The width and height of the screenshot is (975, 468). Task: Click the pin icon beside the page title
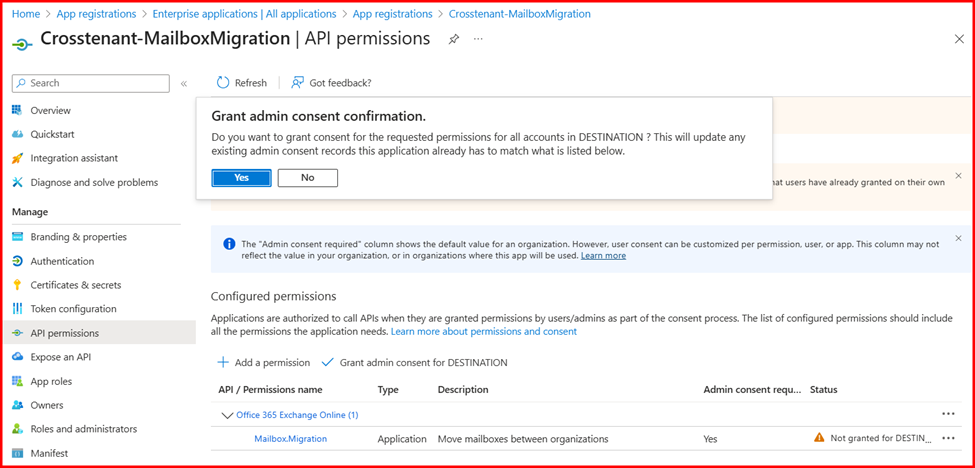click(x=454, y=39)
